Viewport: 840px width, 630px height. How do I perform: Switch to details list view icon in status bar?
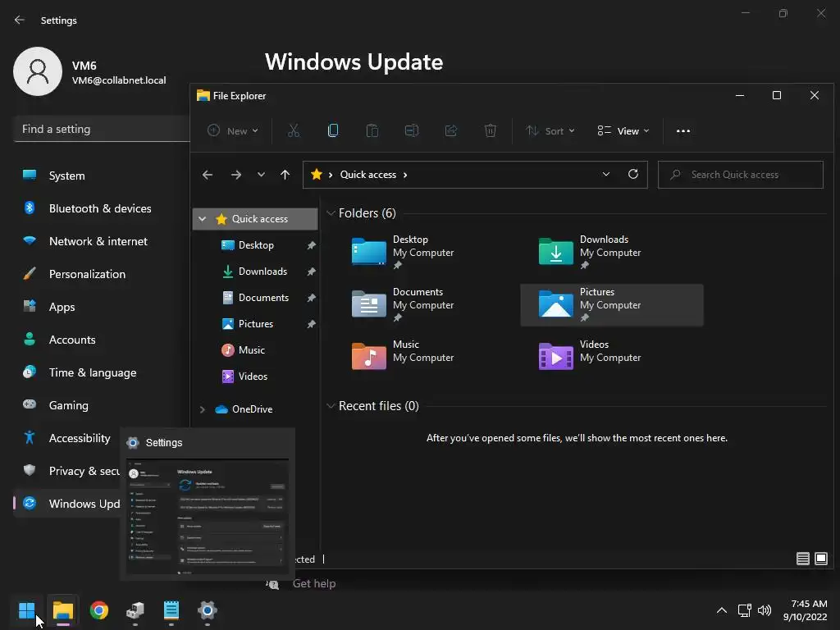coord(802,559)
